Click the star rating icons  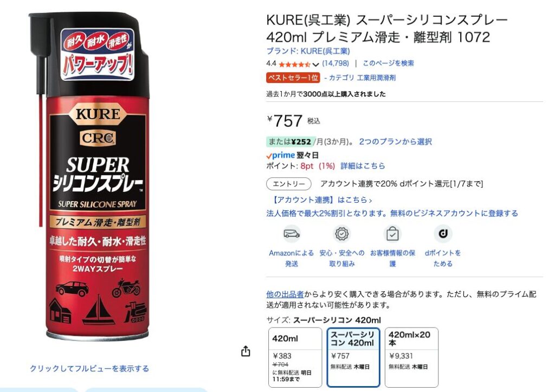[x=294, y=64]
